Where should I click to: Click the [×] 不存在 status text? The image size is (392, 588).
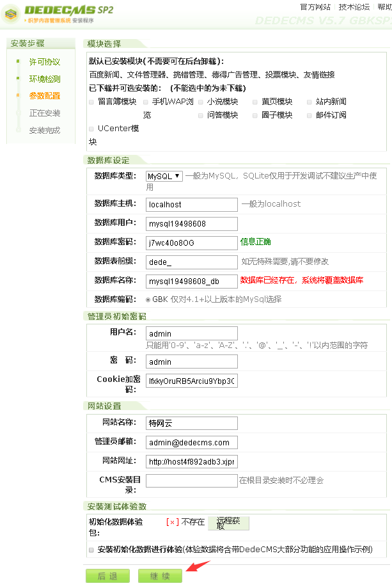click(x=185, y=522)
